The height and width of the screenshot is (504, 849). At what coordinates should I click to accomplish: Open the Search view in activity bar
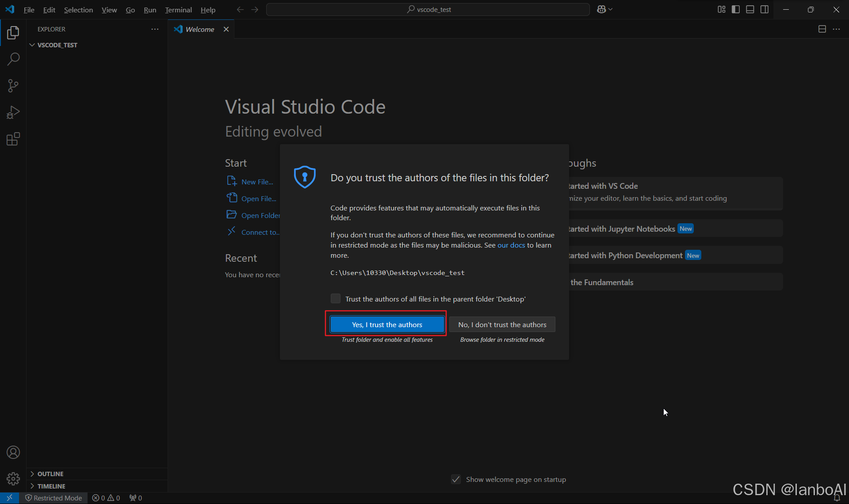pos(13,59)
